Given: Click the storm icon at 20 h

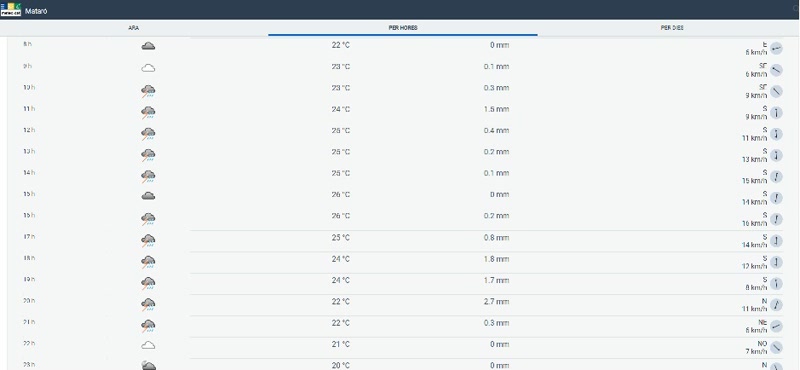Looking at the screenshot, I should click(x=148, y=304).
